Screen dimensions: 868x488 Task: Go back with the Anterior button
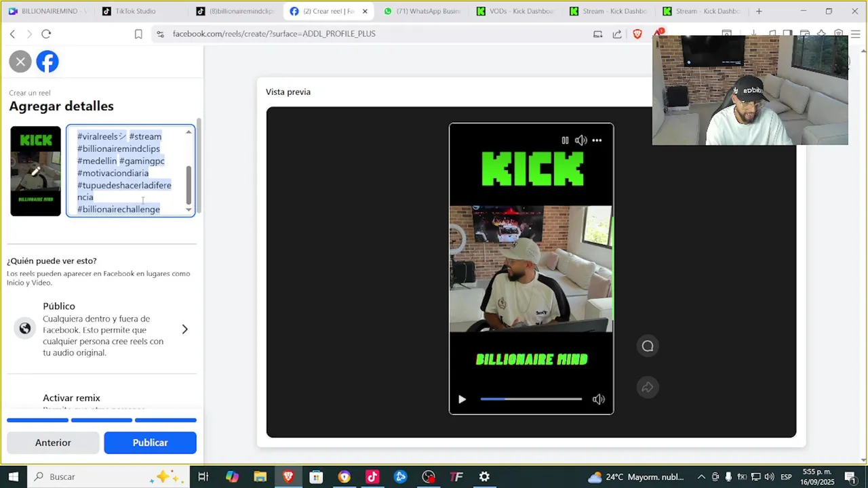click(53, 443)
